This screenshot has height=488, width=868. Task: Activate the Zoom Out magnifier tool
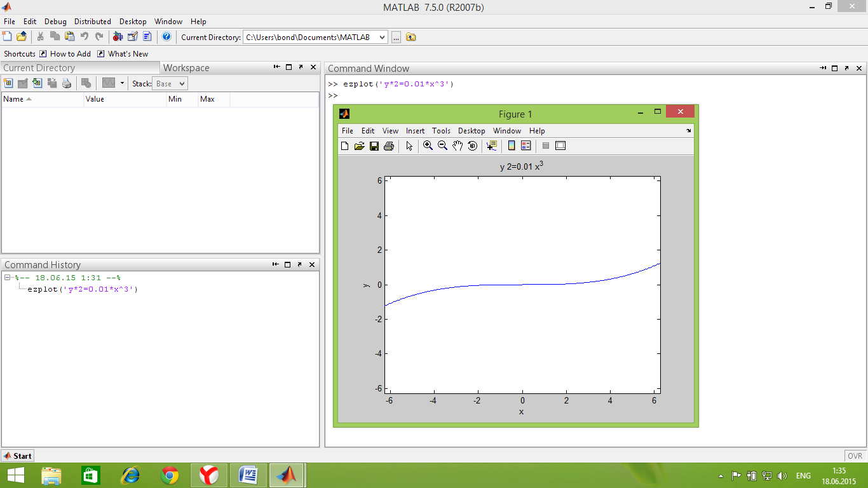[x=443, y=146]
